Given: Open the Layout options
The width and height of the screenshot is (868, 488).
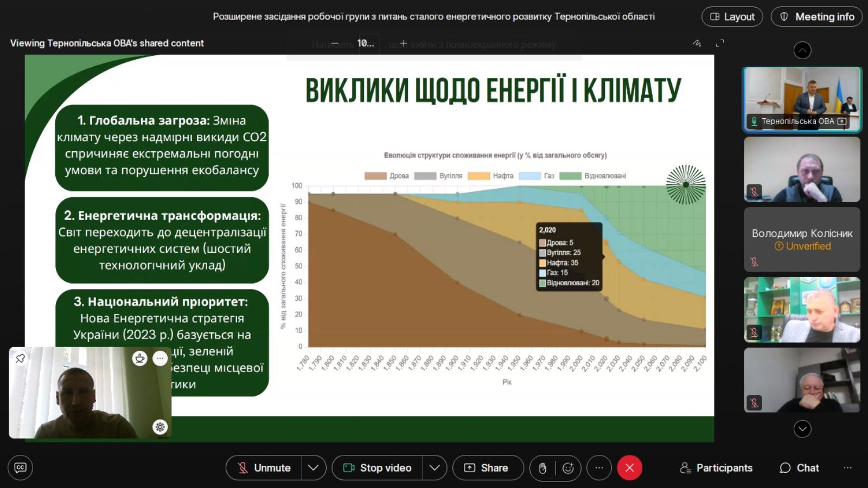Looking at the screenshot, I should [x=732, y=17].
